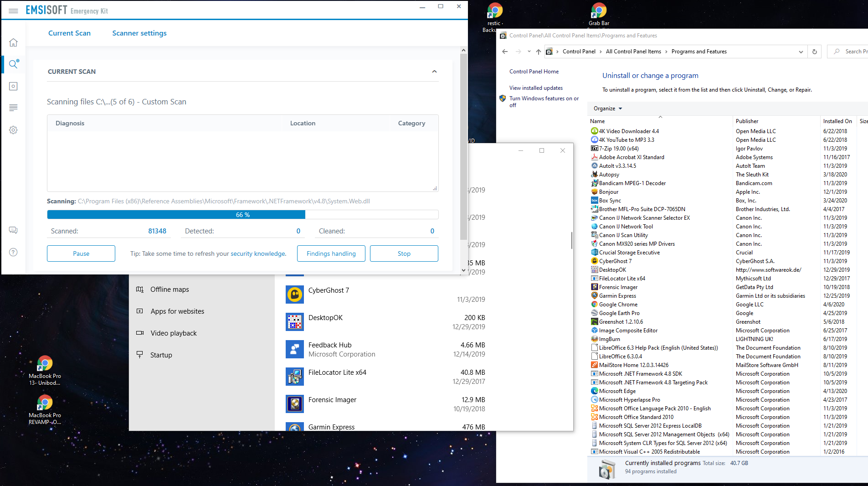Screen dimensions: 868x486
Task: Open Control Panel Home link
Action: coord(534,72)
